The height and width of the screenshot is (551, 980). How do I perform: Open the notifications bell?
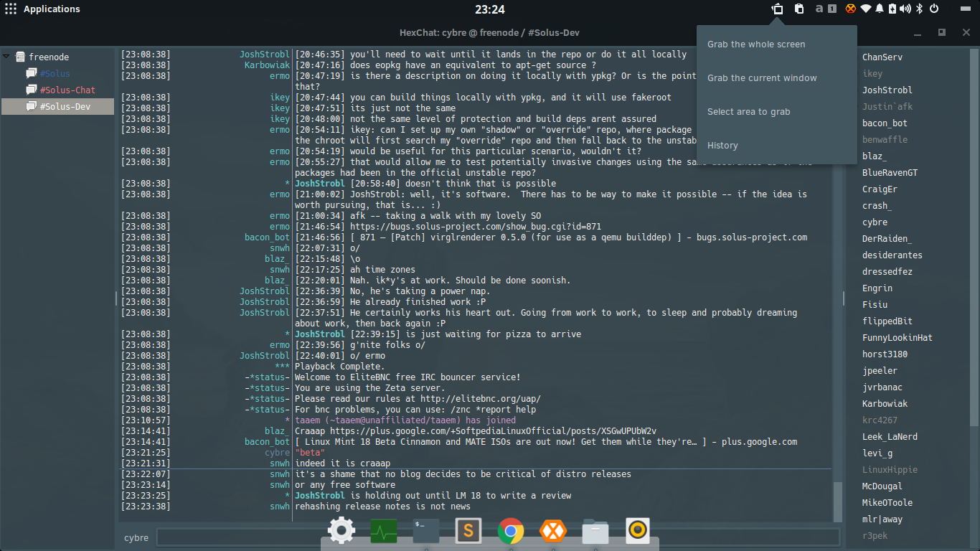(x=880, y=9)
